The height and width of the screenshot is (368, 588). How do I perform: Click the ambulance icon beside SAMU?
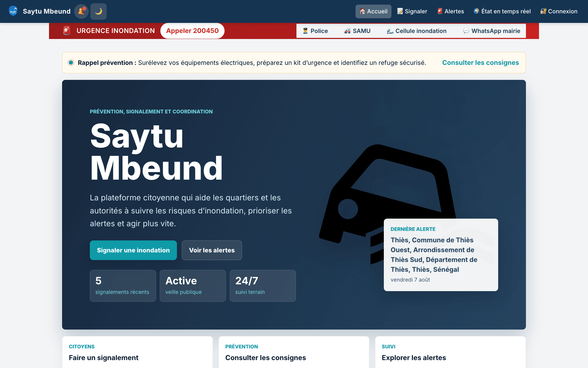pos(347,31)
